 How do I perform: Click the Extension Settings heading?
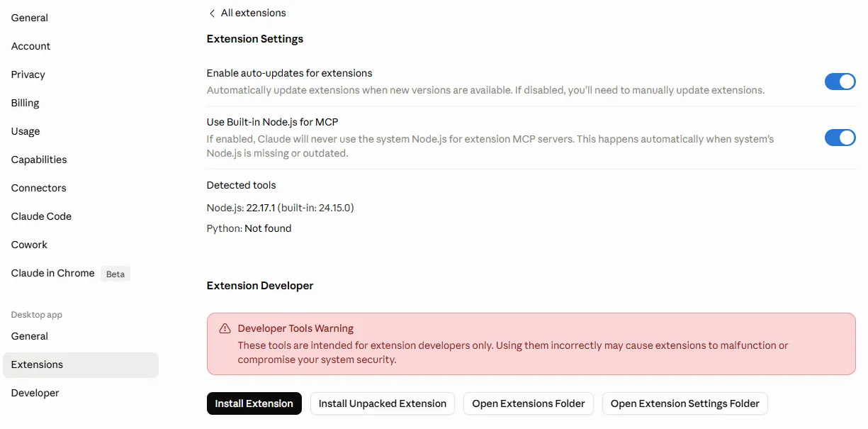(255, 39)
